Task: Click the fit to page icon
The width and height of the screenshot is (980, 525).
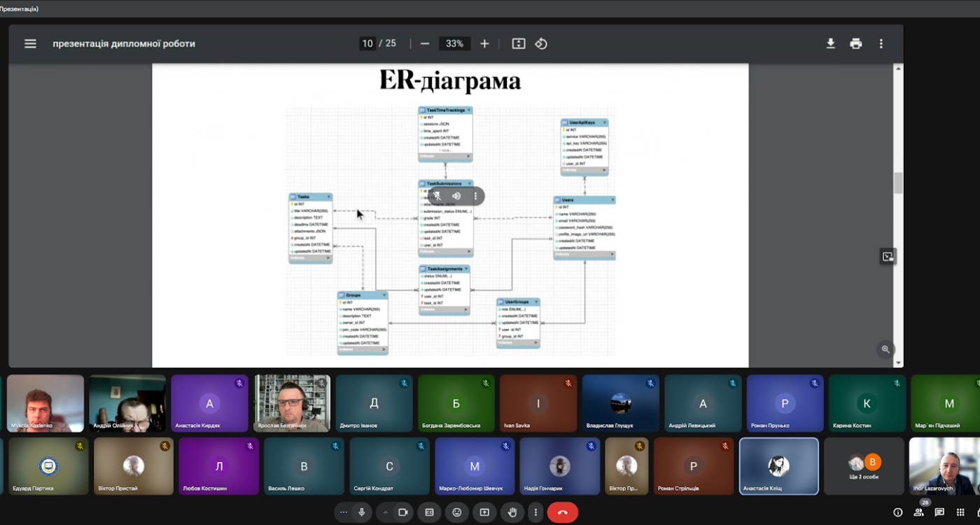Action: (x=518, y=43)
